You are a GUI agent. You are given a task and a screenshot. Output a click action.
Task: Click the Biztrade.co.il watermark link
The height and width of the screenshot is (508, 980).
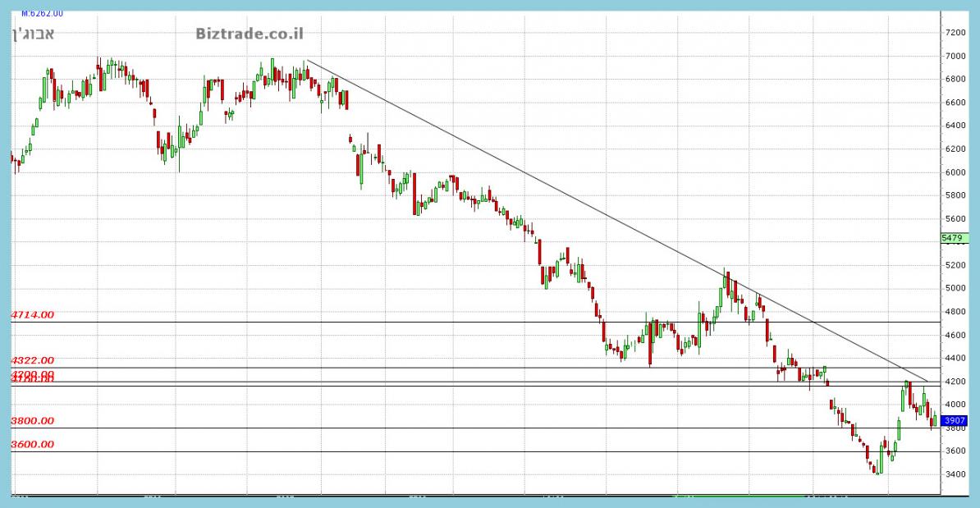coord(249,34)
